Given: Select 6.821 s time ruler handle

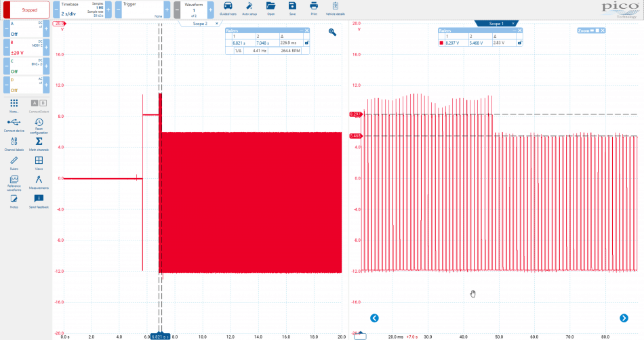Looking at the screenshot, I should pos(160,337).
